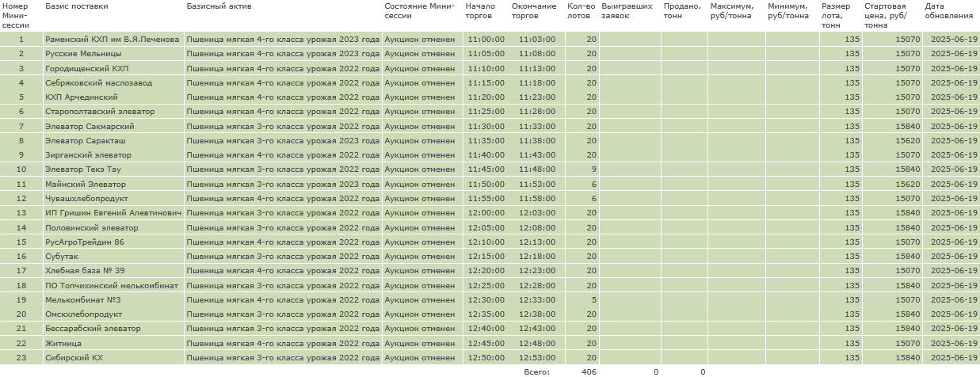Select the 'Чувашхлебопродукт' cell
Image resolution: width=980 pixels, height=377 pixels.
[x=113, y=199]
